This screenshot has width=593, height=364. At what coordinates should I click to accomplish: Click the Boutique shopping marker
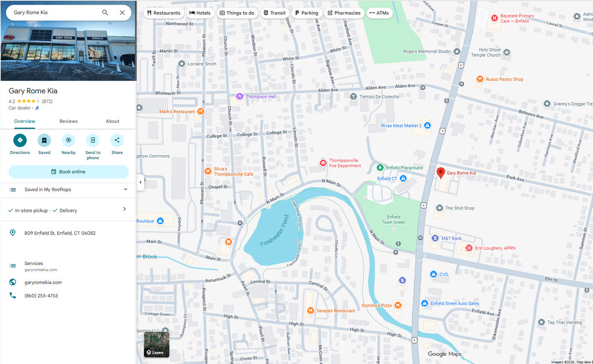[x=160, y=220]
